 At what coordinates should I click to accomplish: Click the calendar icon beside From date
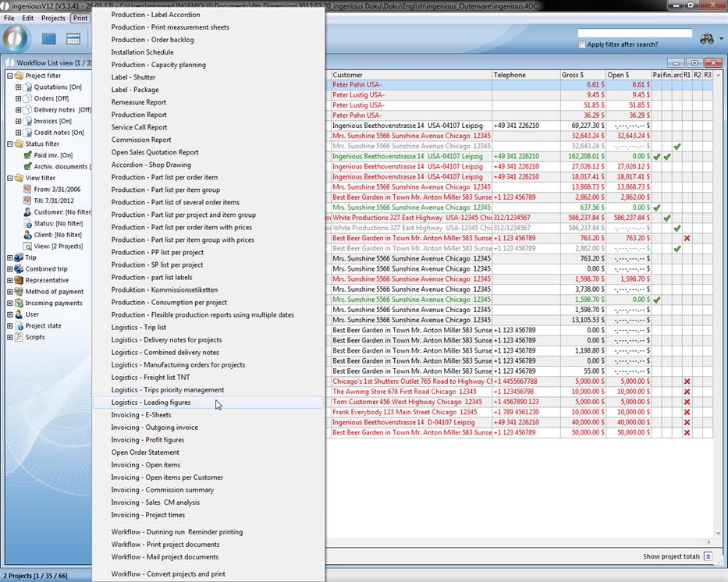(28, 190)
